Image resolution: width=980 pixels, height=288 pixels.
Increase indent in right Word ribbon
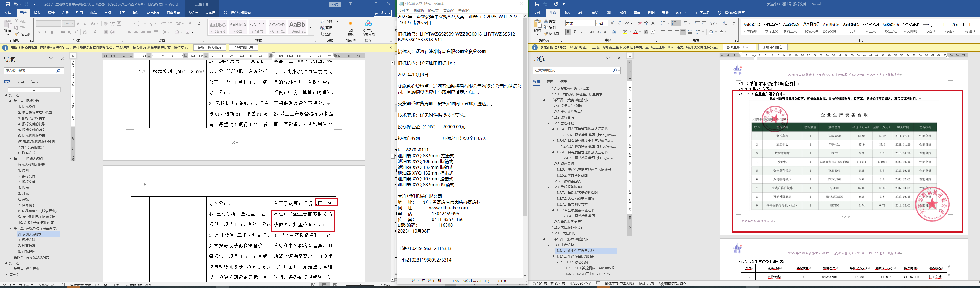point(704,23)
